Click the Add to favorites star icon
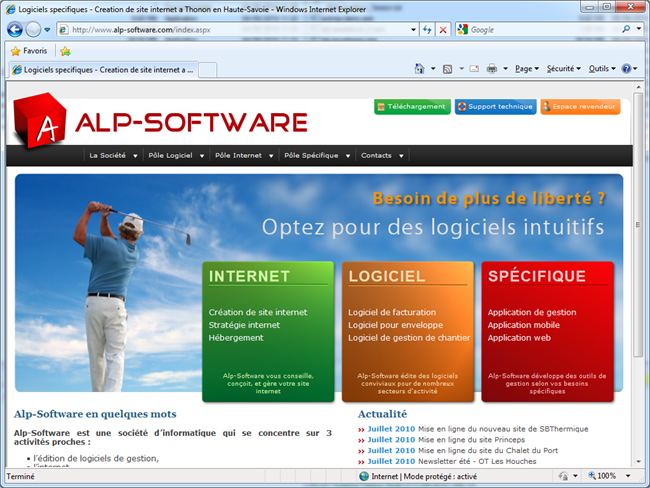Viewport: 650px width, 488px height. [x=65, y=50]
